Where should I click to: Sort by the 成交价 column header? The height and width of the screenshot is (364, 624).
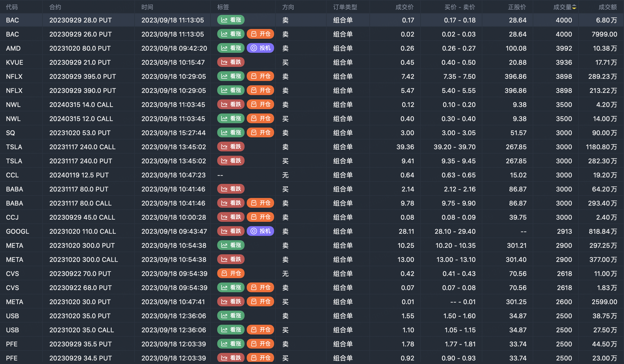404,7
